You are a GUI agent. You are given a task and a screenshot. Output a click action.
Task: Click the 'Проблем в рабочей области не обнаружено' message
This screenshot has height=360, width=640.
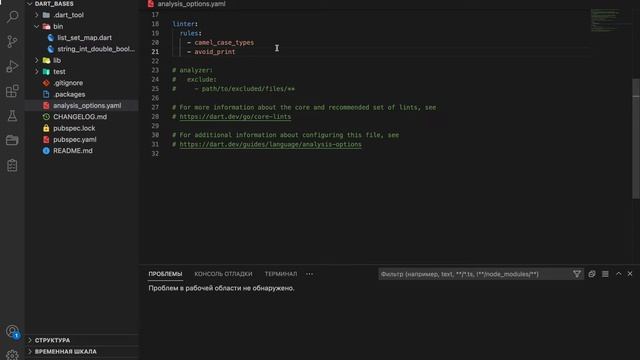221,288
